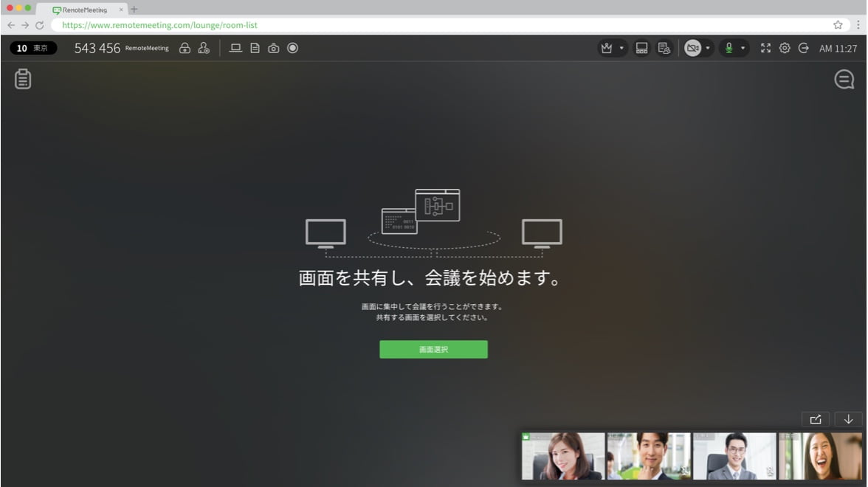Click the crown moderator icon
The image size is (868, 487).
pos(607,48)
